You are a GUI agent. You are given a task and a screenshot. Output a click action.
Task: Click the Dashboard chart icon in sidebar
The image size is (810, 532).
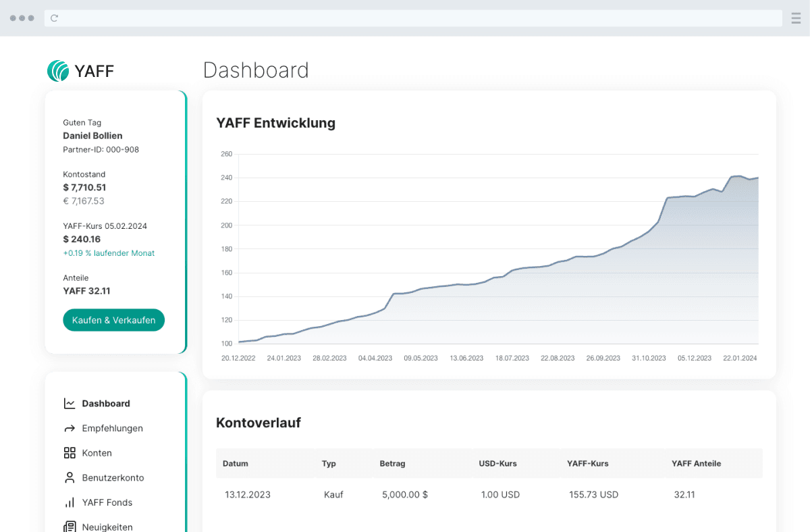click(70, 404)
